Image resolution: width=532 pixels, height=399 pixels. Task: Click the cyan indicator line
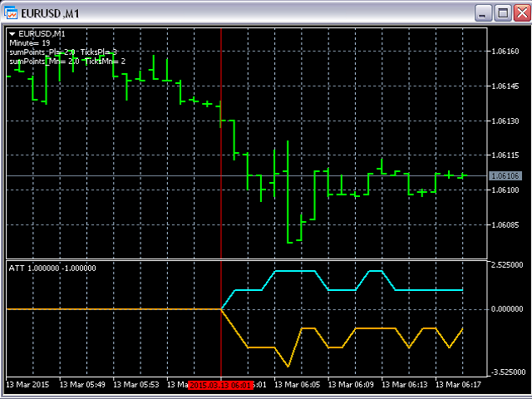(291, 271)
